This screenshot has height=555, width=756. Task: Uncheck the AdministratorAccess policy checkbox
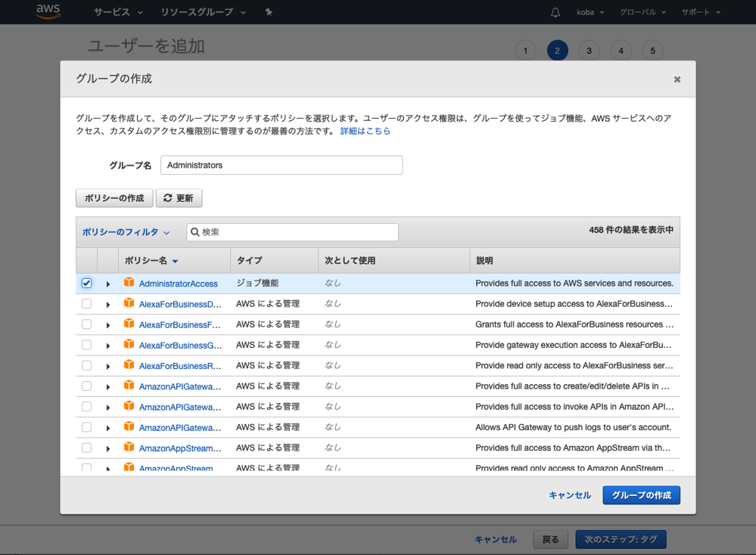pos(86,284)
